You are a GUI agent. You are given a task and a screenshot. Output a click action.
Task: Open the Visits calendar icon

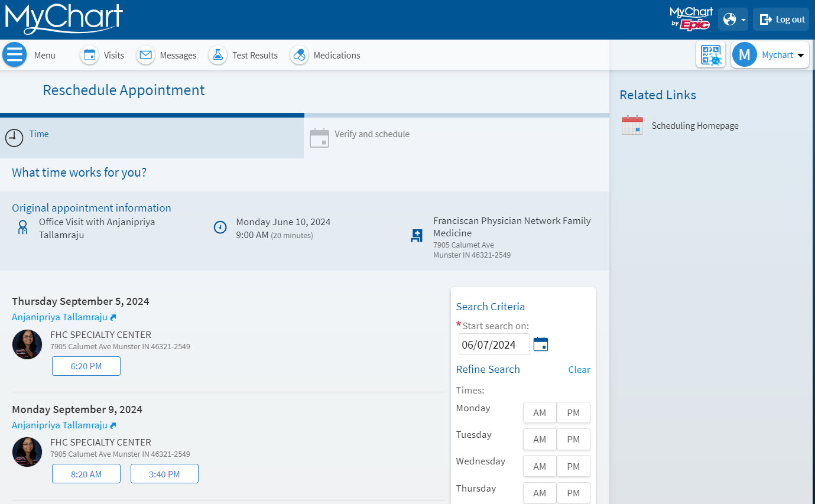(89, 55)
